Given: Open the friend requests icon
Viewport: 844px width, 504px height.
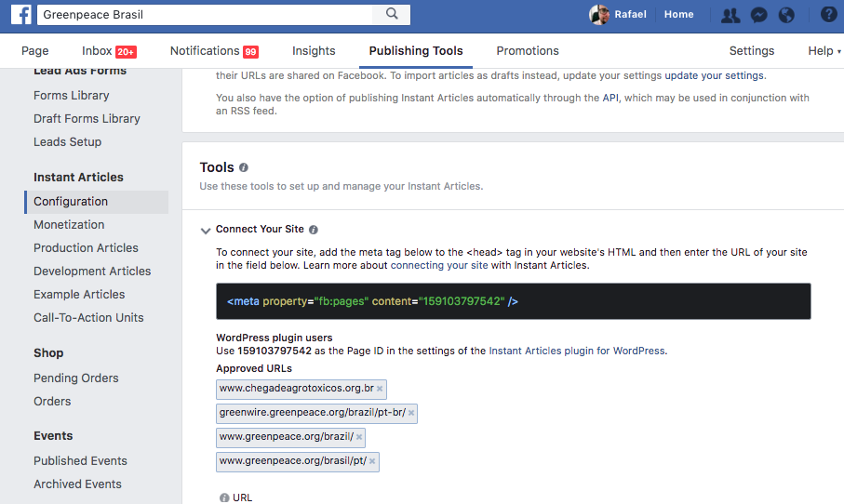Looking at the screenshot, I should click(730, 15).
